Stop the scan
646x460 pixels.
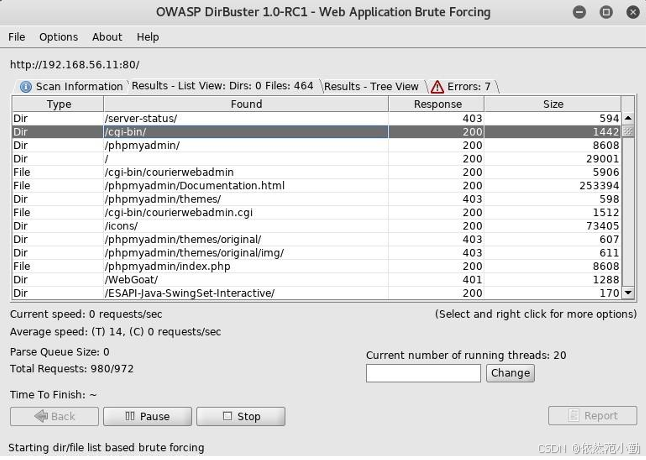241,416
